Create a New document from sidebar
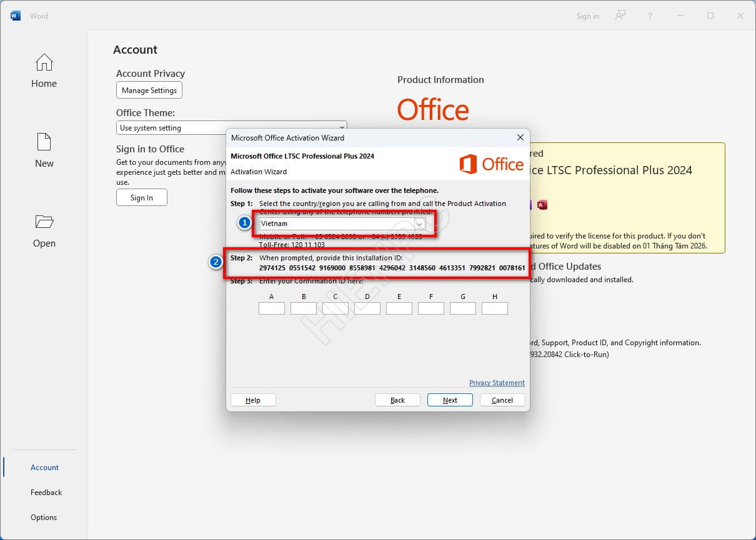This screenshot has height=540, width=756. tap(44, 150)
